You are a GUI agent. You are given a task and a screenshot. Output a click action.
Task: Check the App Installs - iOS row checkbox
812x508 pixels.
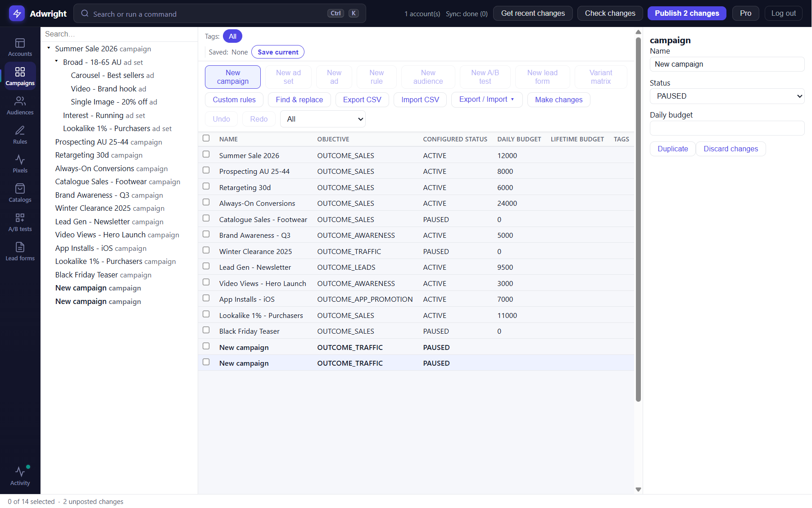point(206,298)
